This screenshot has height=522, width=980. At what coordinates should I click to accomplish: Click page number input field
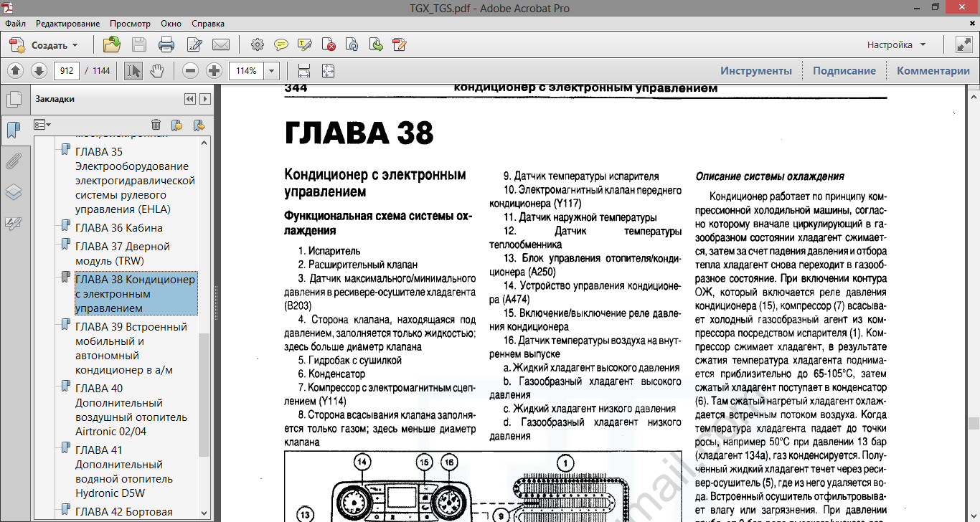coord(66,70)
